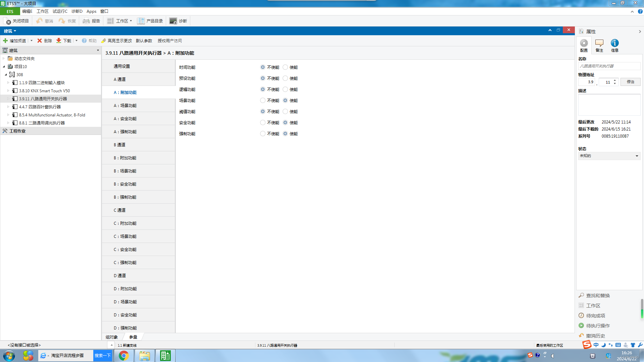Viewport: 644px width, 362px height.
Task: Click the Sogou input method S icon
Action: click(x=587, y=345)
